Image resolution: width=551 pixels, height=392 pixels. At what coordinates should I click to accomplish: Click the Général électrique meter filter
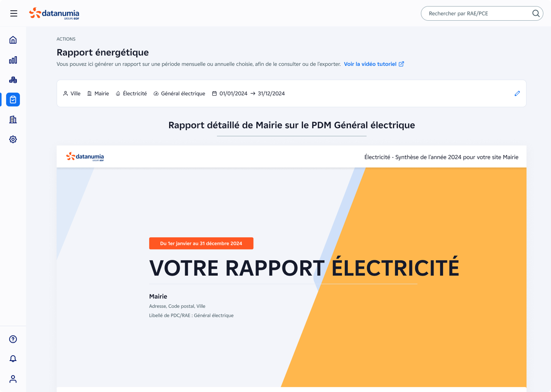[x=179, y=93]
